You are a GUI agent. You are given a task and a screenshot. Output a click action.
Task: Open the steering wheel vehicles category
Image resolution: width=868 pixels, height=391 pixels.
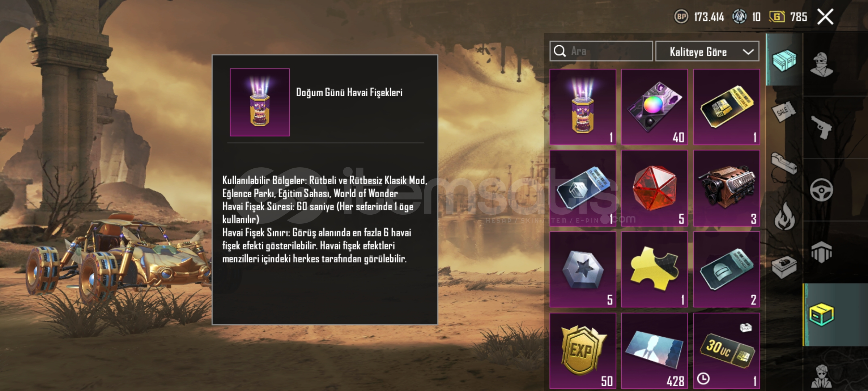[822, 190]
